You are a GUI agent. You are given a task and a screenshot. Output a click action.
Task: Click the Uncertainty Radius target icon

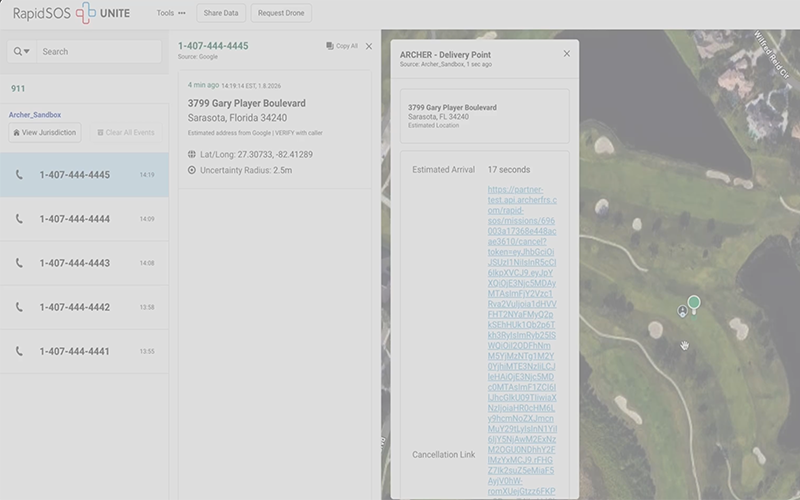click(192, 170)
